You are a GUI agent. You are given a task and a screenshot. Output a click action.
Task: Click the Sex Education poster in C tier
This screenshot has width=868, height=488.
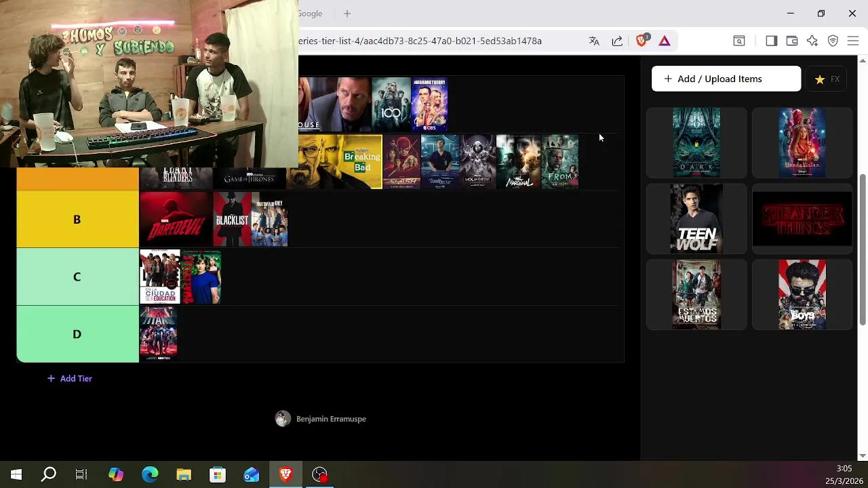coord(160,277)
